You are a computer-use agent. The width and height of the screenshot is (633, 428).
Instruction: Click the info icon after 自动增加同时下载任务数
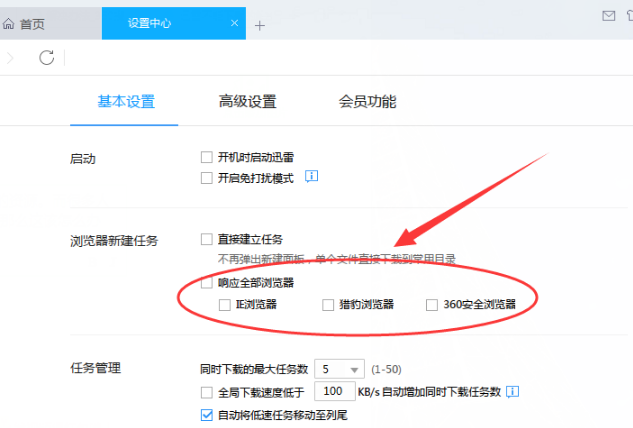[x=512, y=391]
